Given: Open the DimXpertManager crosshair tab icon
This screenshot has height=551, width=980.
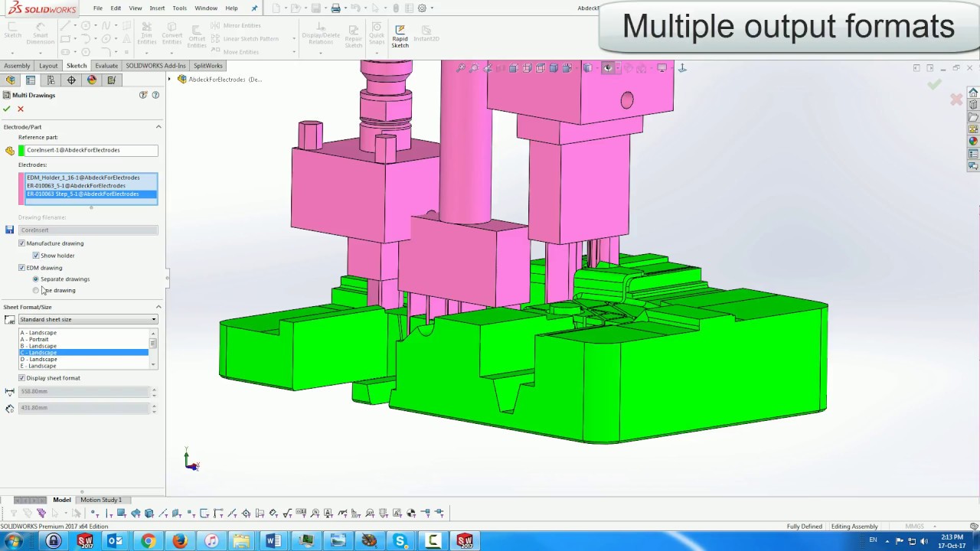Looking at the screenshot, I should (71, 80).
